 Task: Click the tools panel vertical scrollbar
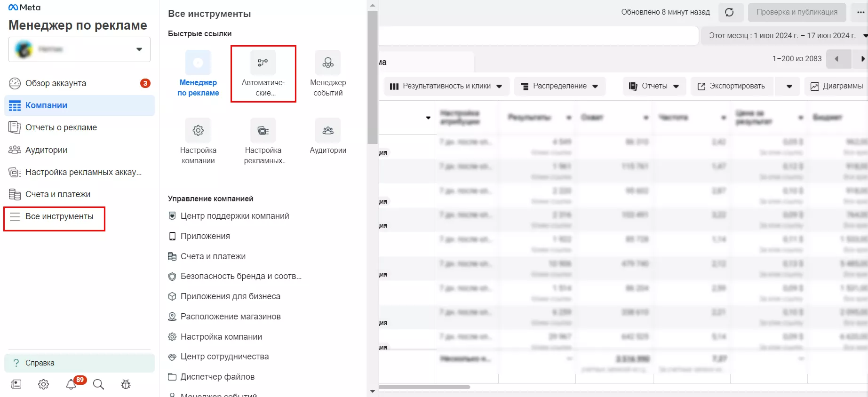click(x=373, y=77)
